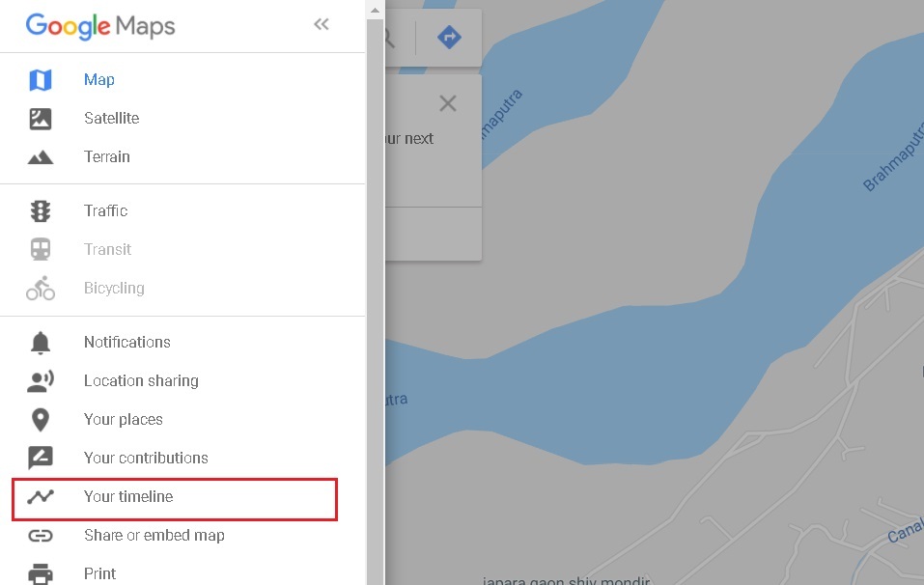This screenshot has width=924, height=585.
Task: Open Your timeline
Action: [x=128, y=497]
